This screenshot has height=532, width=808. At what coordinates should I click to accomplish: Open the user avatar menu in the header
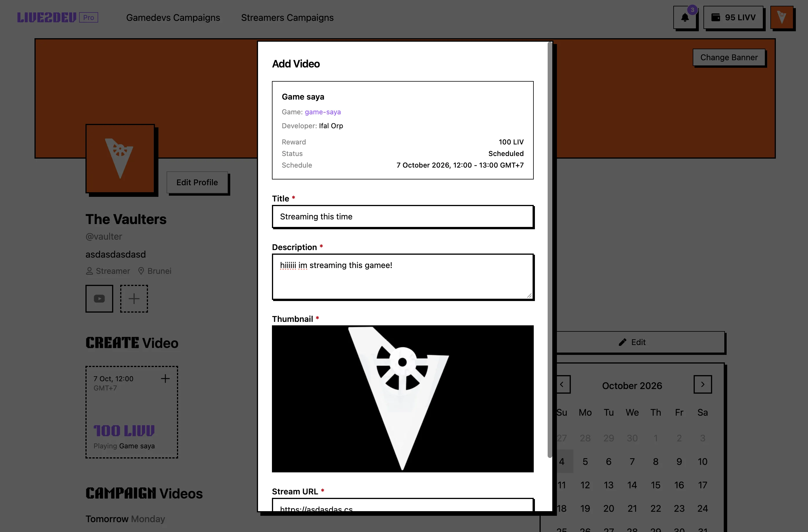coord(782,18)
